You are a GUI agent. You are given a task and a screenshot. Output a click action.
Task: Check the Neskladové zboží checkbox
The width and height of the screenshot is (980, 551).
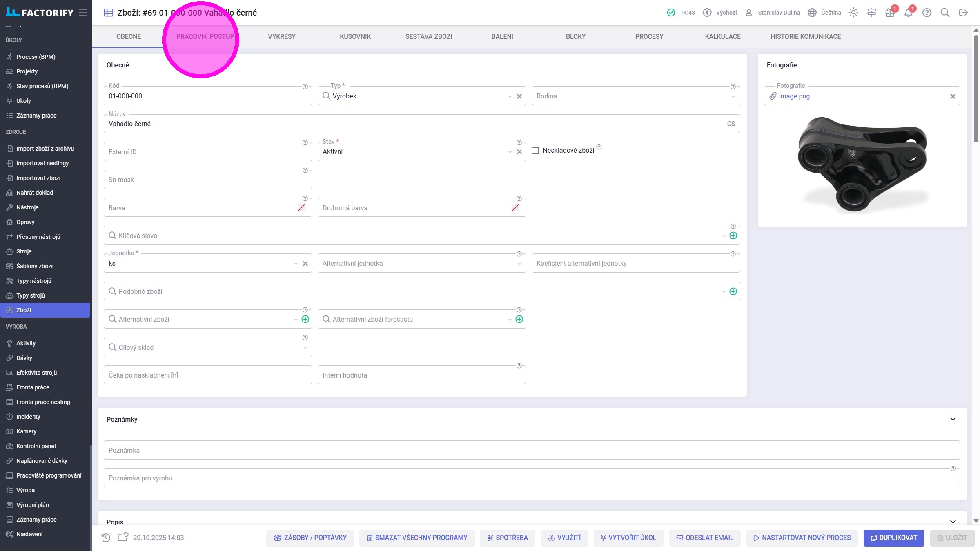[535, 151]
